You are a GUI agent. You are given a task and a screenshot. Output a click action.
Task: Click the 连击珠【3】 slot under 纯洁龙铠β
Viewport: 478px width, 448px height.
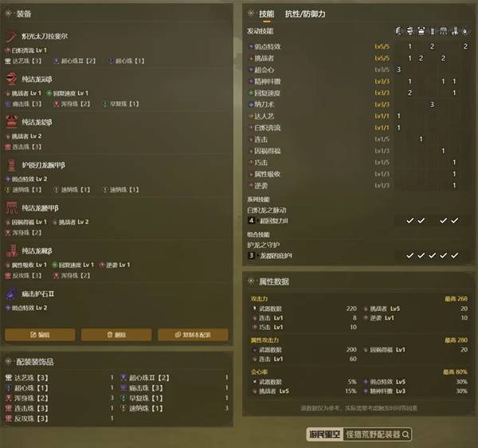tap(23, 147)
